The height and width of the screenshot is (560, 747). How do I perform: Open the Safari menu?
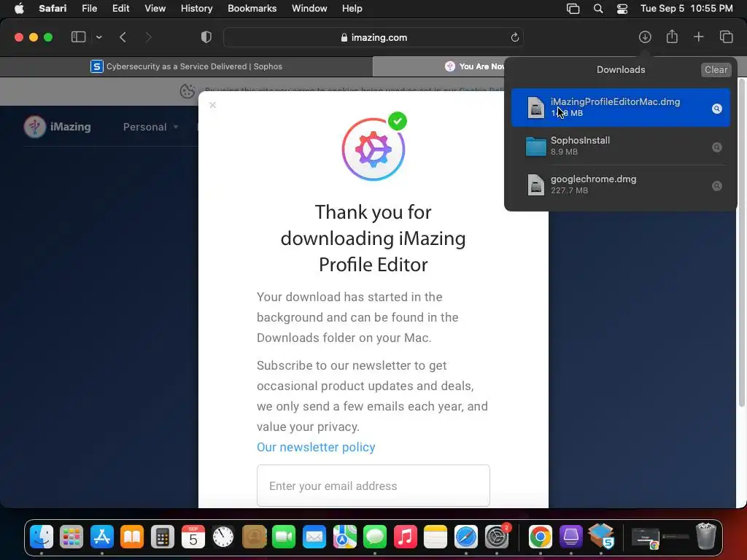pyautogui.click(x=53, y=9)
